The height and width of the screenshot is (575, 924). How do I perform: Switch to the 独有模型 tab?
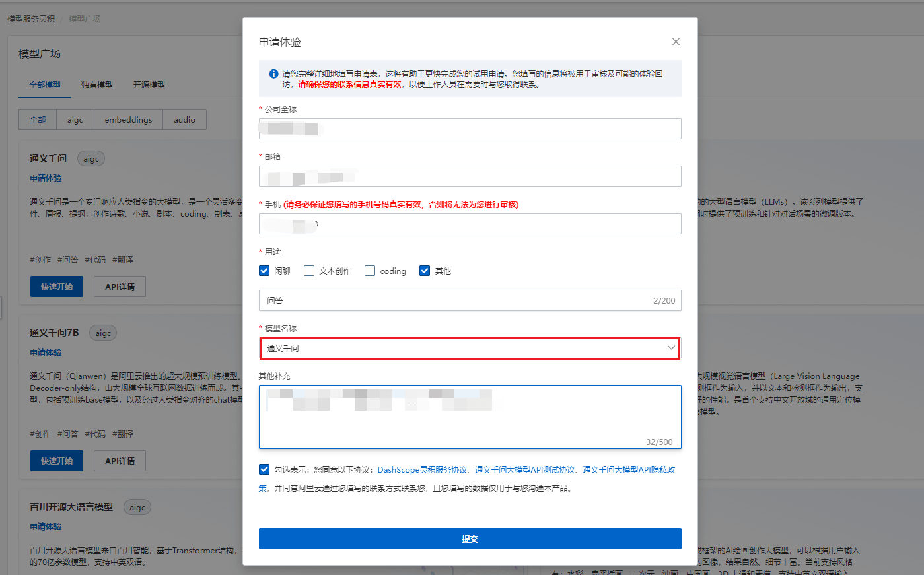[97, 85]
